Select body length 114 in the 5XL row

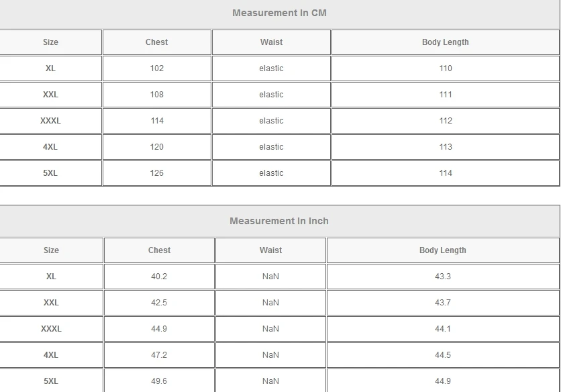[x=445, y=173]
